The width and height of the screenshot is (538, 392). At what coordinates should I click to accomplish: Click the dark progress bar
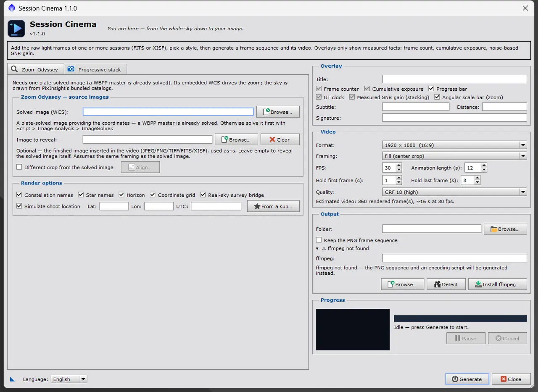click(x=460, y=318)
